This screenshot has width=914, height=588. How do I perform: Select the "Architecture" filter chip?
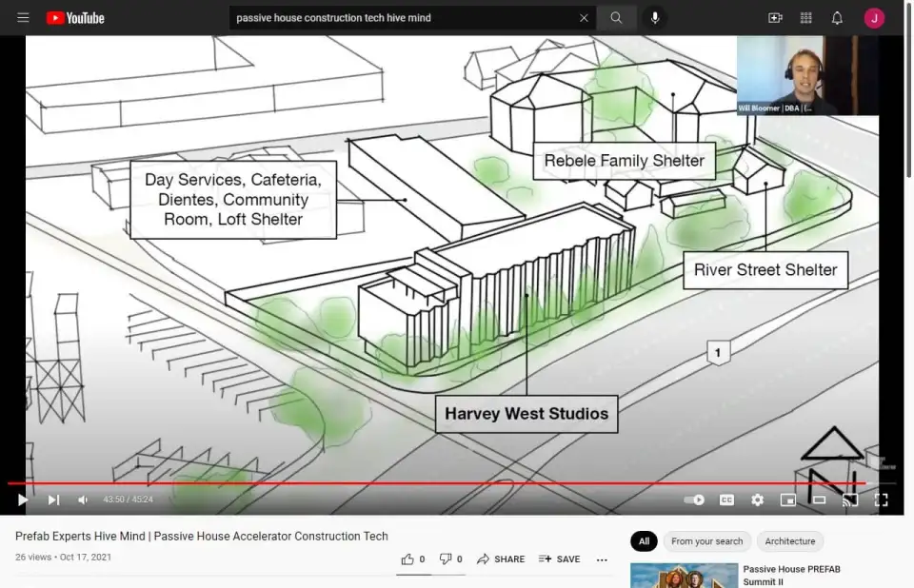tap(789, 541)
